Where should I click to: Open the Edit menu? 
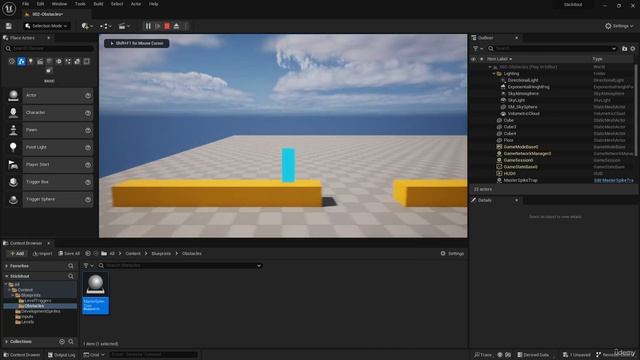40,4
